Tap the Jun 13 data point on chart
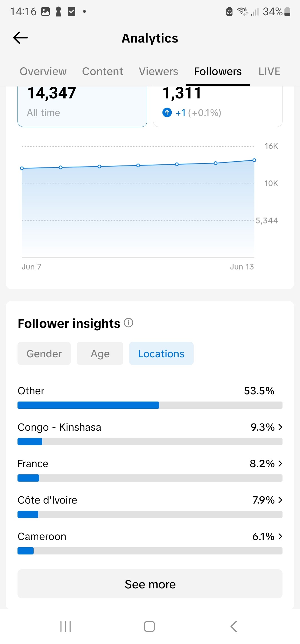Viewport: 300px width, 644px height. (254, 160)
